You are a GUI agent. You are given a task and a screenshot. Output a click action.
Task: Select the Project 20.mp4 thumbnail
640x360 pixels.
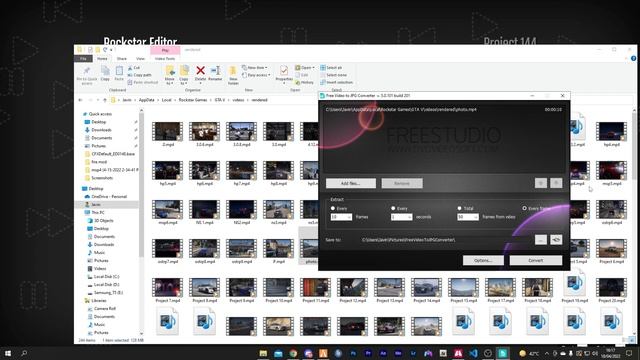(x=611, y=289)
